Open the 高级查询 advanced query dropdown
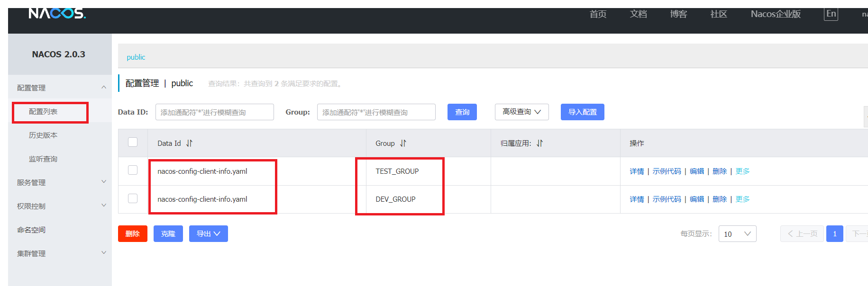This screenshot has width=868, height=286. [521, 112]
